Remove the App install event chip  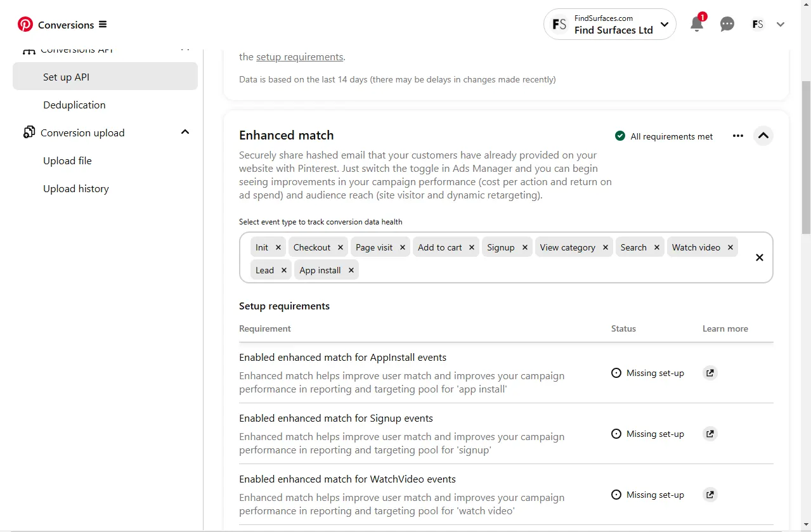coord(351,270)
